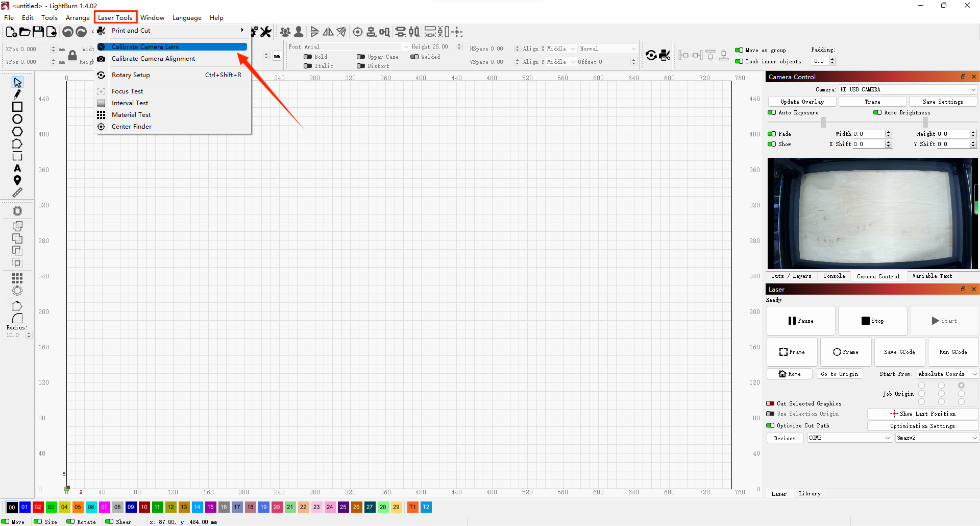The image size is (980, 526).
Task: Switch to the Cuts / Layers tab
Action: pyautogui.click(x=791, y=276)
